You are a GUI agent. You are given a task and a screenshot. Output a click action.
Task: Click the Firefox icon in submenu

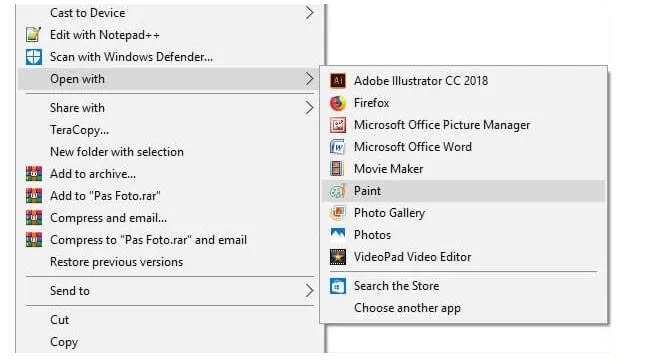pyautogui.click(x=337, y=103)
